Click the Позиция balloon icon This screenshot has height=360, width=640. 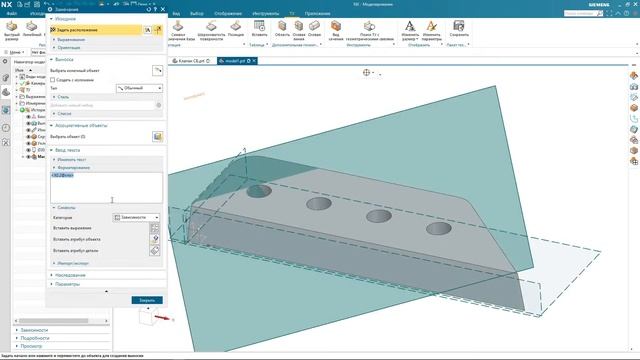(x=236, y=27)
